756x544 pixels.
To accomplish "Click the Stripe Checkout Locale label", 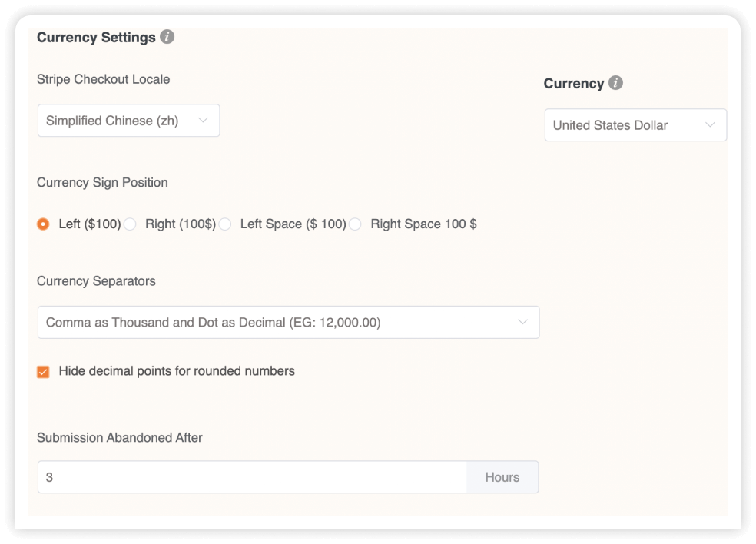I will 103,79.
